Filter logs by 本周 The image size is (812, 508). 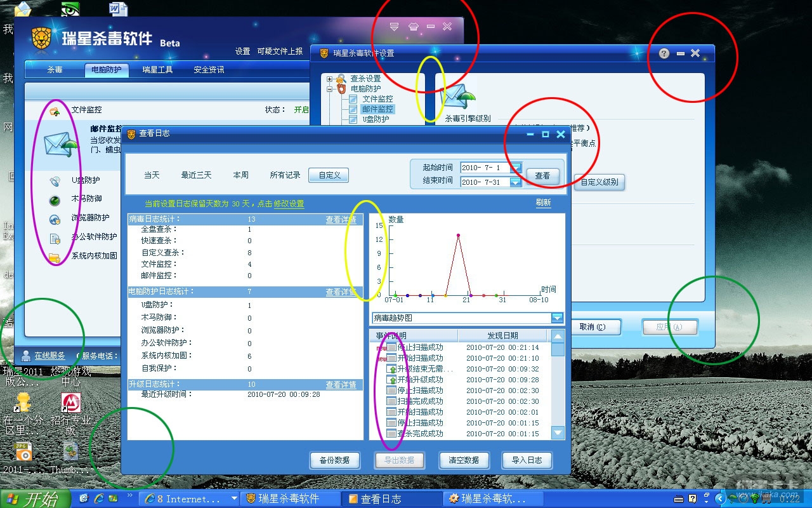point(241,175)
